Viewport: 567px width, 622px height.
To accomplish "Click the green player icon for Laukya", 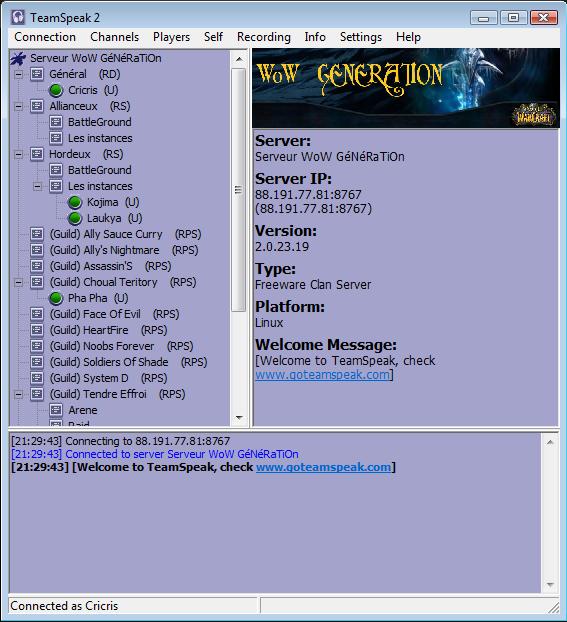I will pyautogui.click(x=75, y=218).
